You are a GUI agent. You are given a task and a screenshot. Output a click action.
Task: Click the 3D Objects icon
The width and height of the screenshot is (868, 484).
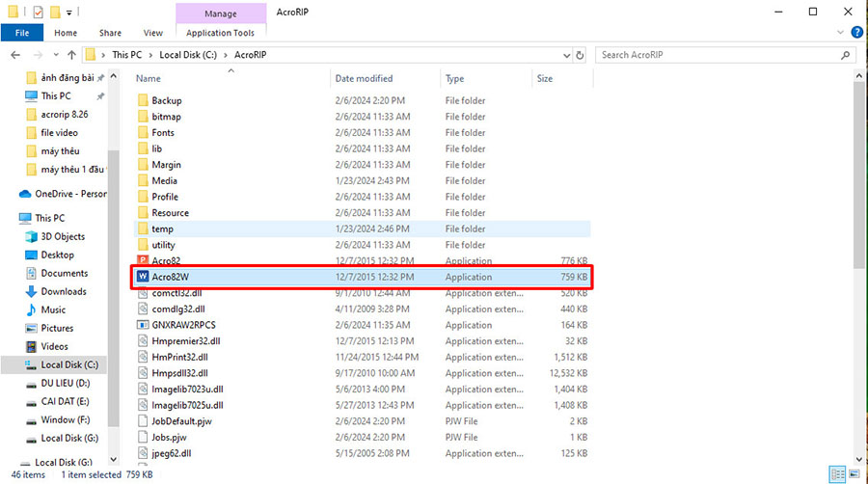coord(32,236)
